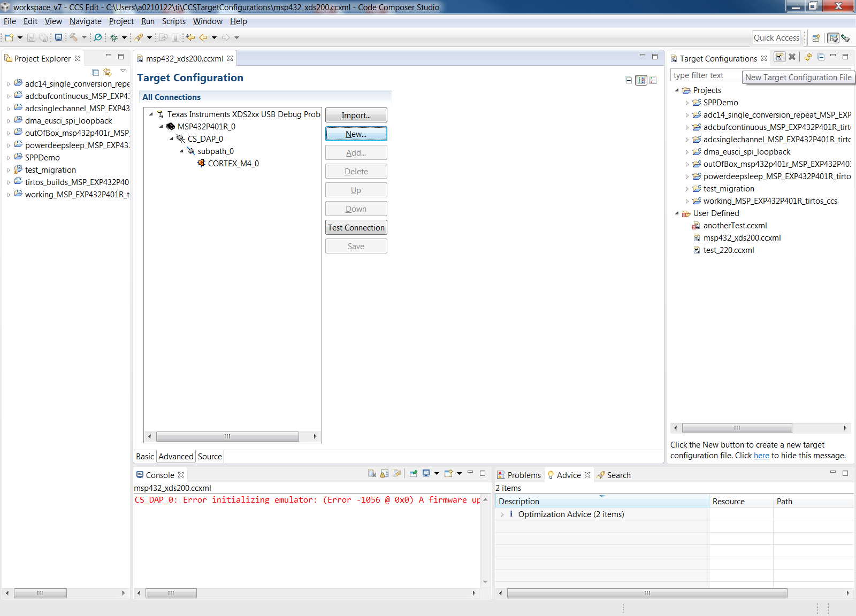Click the Open Console icon

click(x=449, y=473)
